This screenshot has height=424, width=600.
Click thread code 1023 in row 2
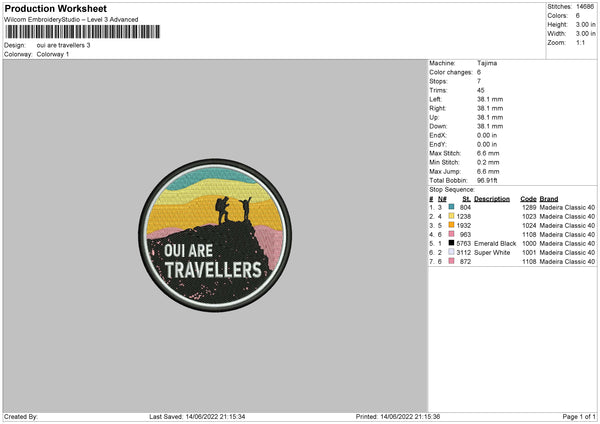[x=529, y=217]
